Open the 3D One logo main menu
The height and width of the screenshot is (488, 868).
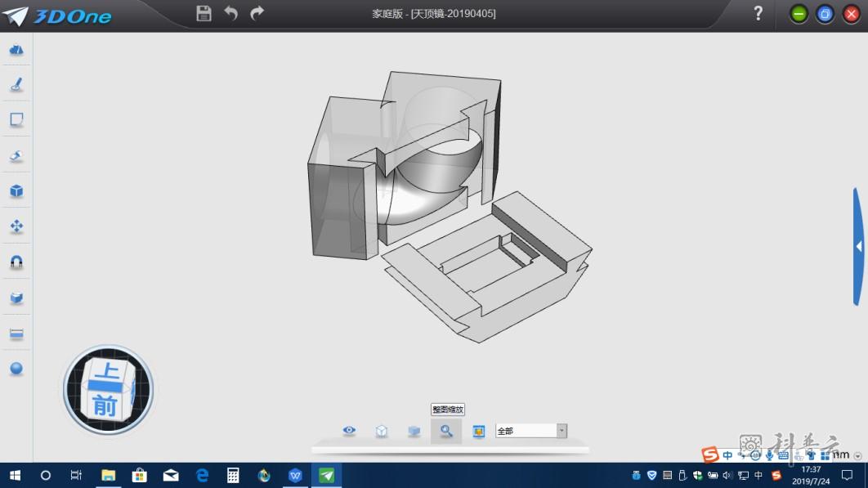click(x=57, y=16)
